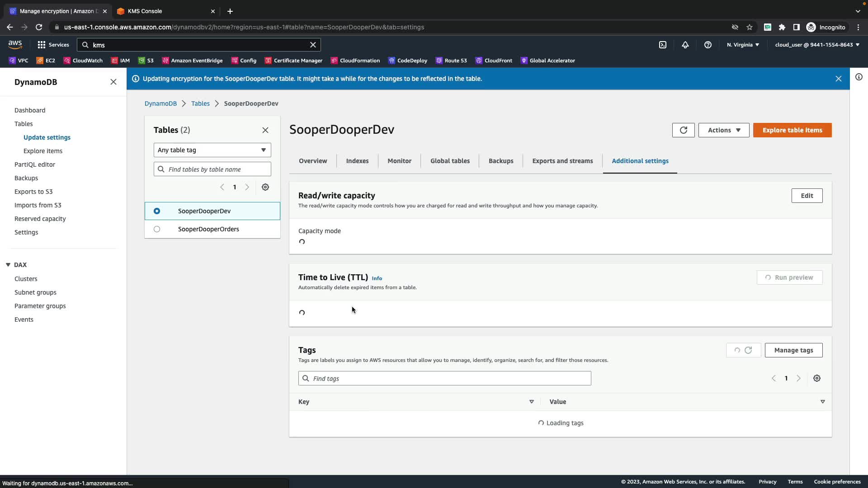Open the Services grid menu
Image resolution: width=868 pixels, height=488 pixels.
click(x=53, y=45)
